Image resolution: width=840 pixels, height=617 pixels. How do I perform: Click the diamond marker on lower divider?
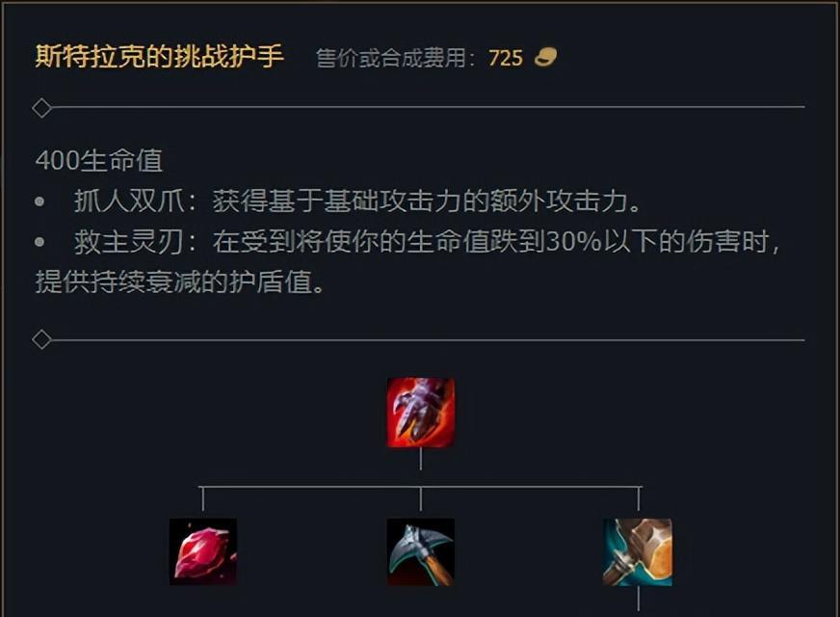point(41,340)
